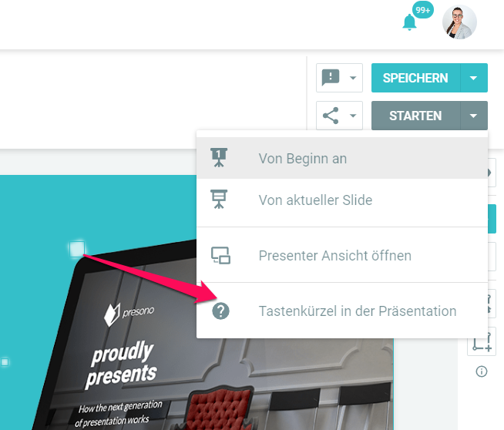Collapse the Starten dropdown arrow

[473, 116]
